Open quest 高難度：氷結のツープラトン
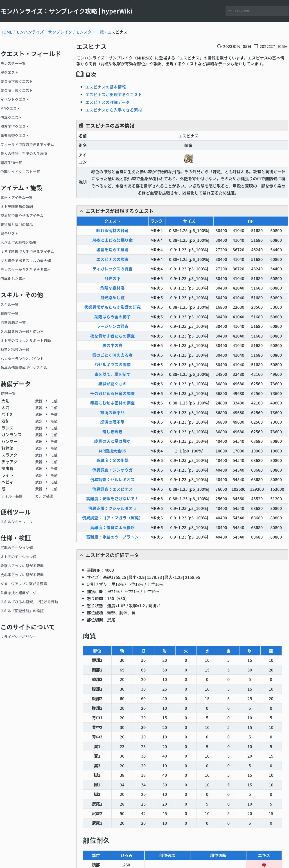This screenshot has height=868, width=289. [x=112, y=537]
